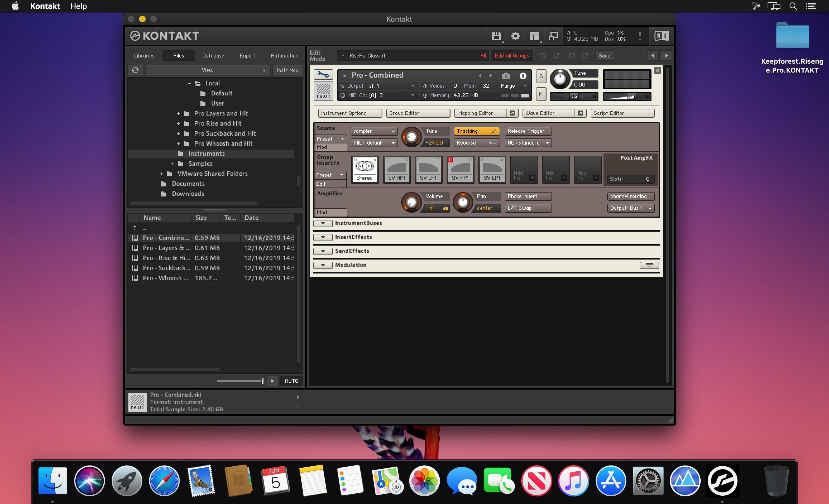Open the Purge menu dropdown

coord(513,86)
